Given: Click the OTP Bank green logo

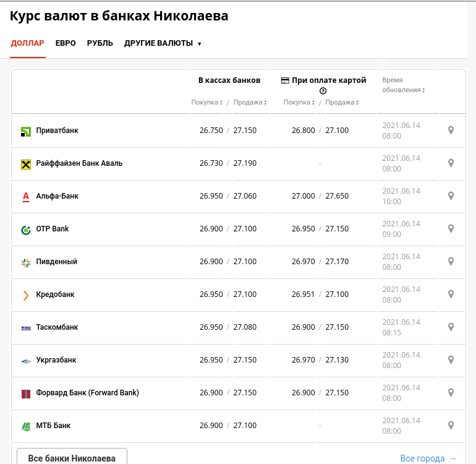Looking at the screenshot, I should click(x=26, y=230).
